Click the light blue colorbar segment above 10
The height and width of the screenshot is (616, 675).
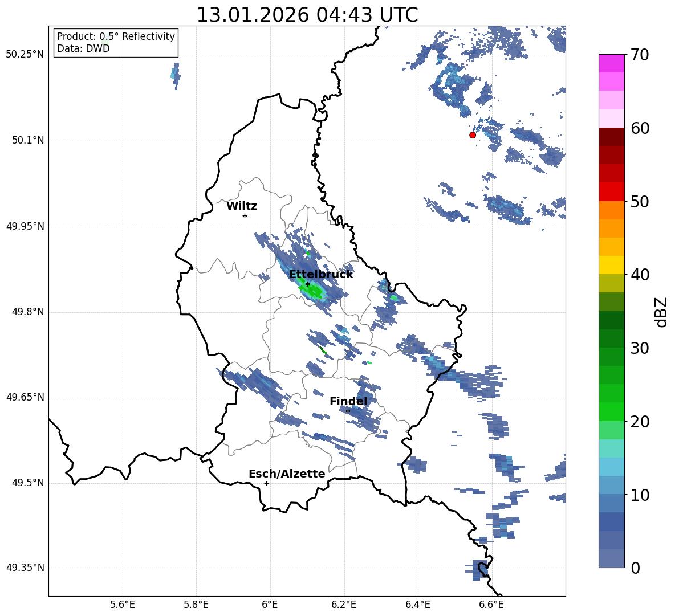pyautogui.click(x=611, y=467)
